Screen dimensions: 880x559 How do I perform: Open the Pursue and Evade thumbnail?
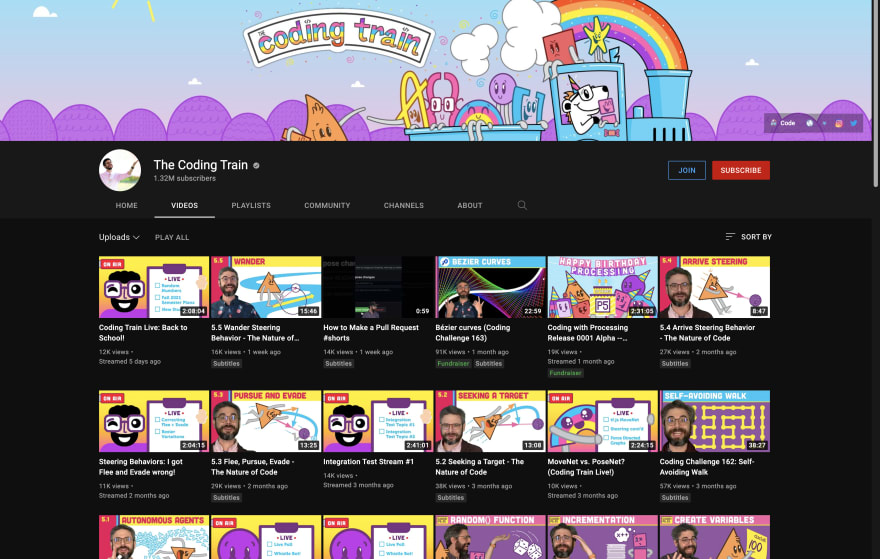point(266,421)
